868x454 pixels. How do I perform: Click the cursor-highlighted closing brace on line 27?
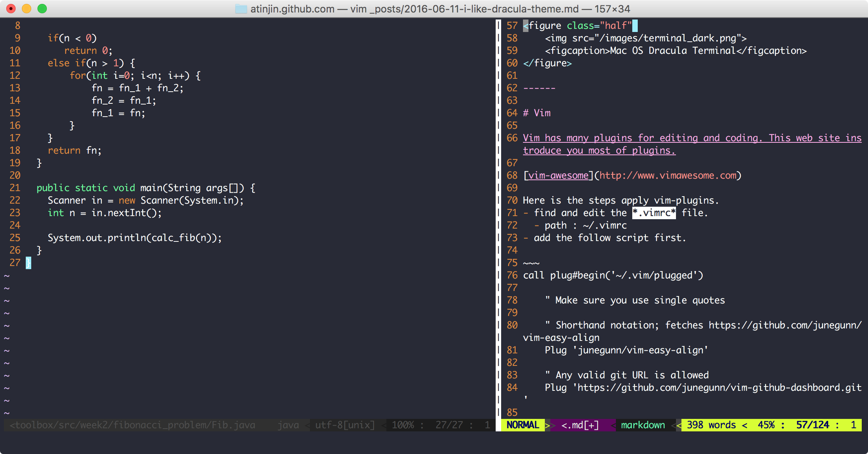[x=28, y=263]
